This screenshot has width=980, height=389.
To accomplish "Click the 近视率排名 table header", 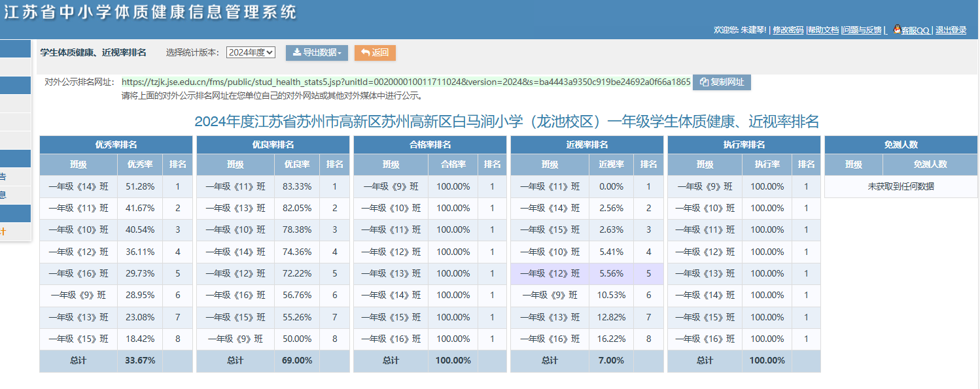I will tap(587, 144).
